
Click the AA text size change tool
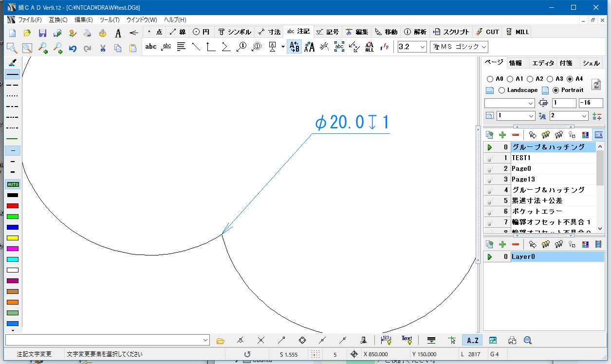309,47
